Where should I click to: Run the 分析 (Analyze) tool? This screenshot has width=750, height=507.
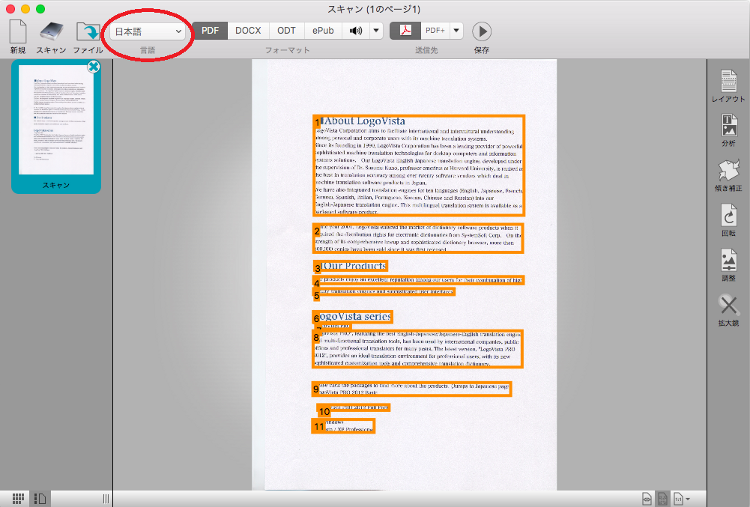(728, 126)
